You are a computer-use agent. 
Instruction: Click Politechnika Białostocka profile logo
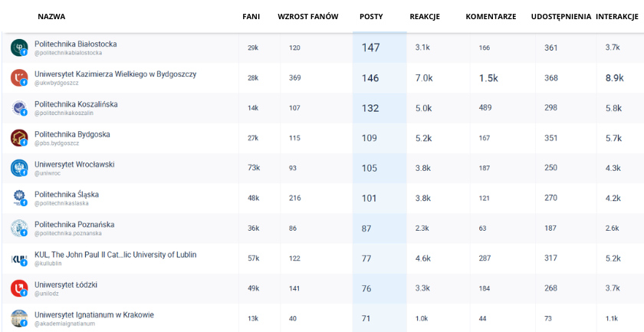pyautogui.click(x=19, y=48)
